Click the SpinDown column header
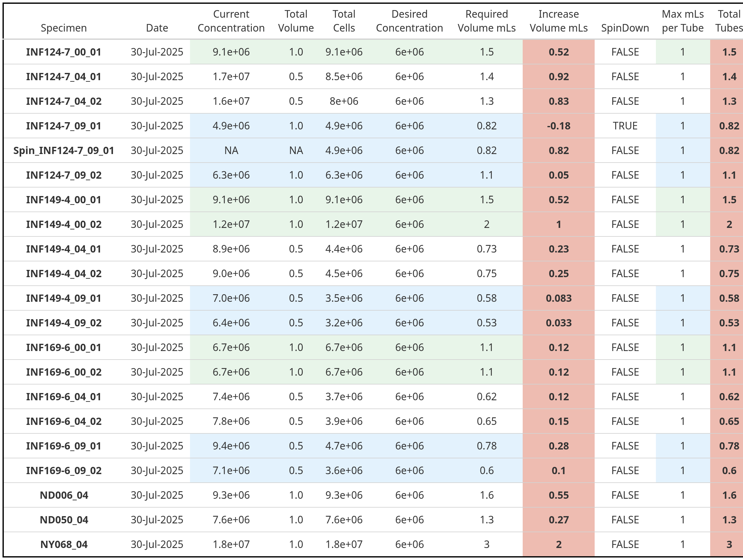Screen dimensions: 743x560 coord(625,28)
